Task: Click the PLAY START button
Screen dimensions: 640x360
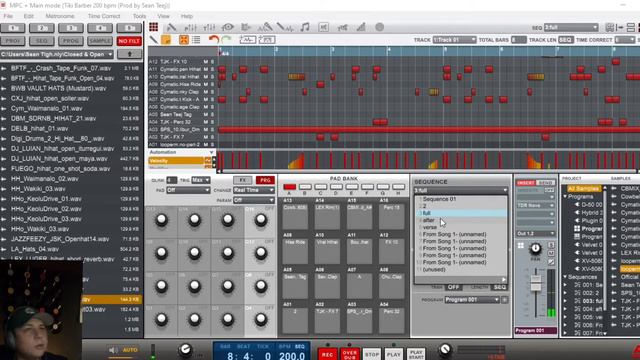Action: click(x=416, y=354)
